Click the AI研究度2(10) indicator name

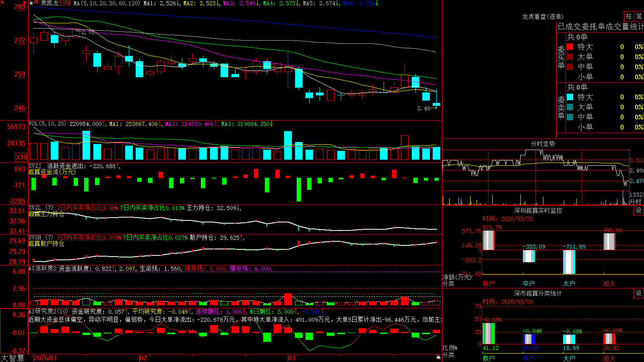tap(48, 311)
